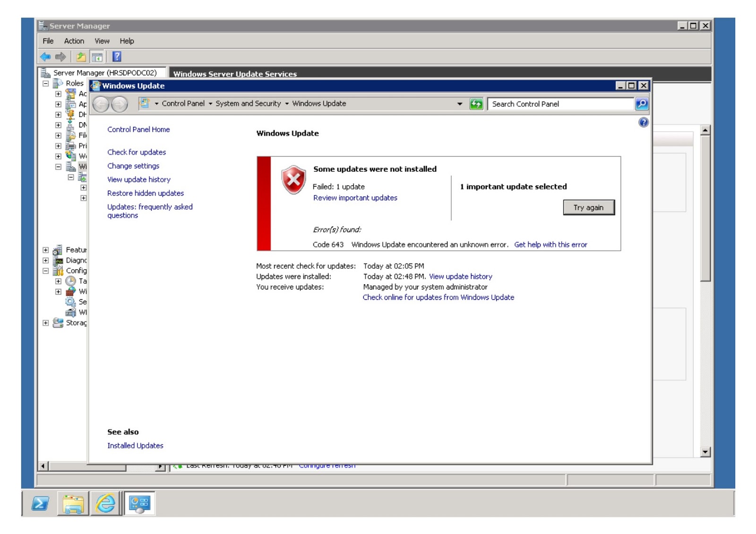The image size is (756, 534).
Task: Click the tree pane left scroll arrow
Action: click(x=43, y=466)
